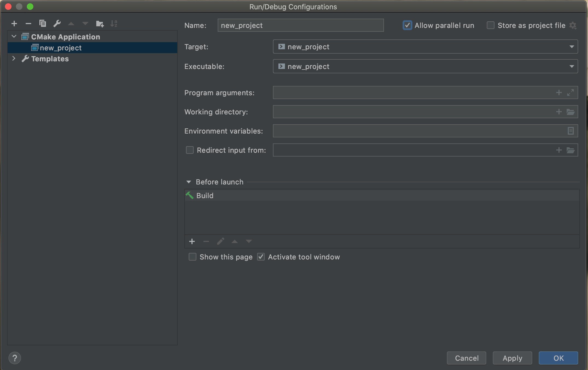588x370 pixels.
Task: Open the Executable dropdown
Action: click(572, 67)
